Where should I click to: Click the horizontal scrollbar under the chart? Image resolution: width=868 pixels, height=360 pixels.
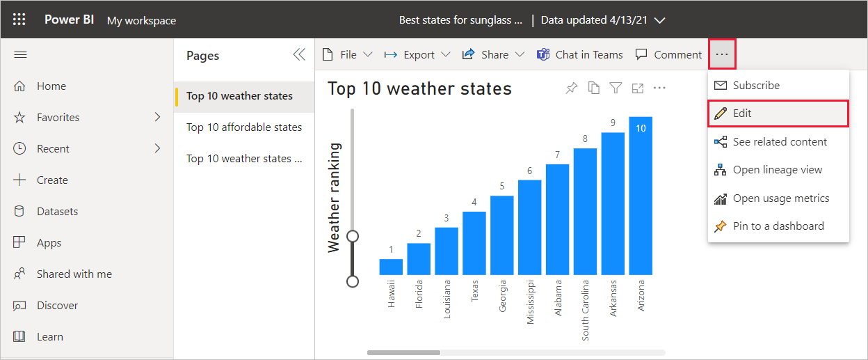point(404,352)
